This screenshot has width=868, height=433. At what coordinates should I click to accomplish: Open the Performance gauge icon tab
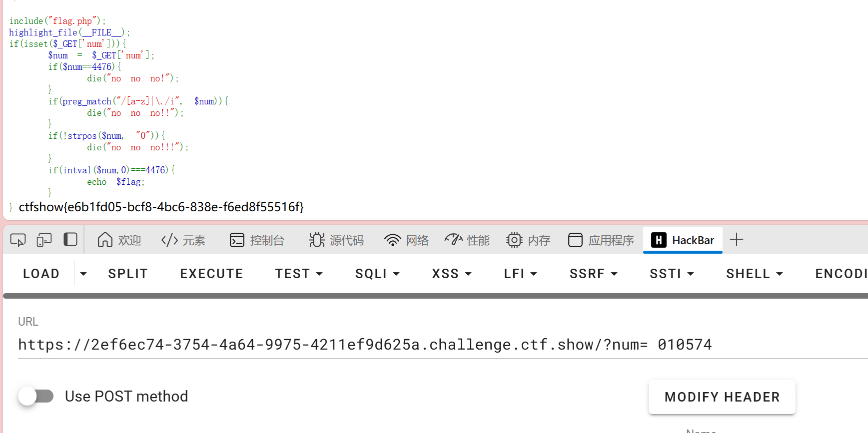tap(467, 240)
